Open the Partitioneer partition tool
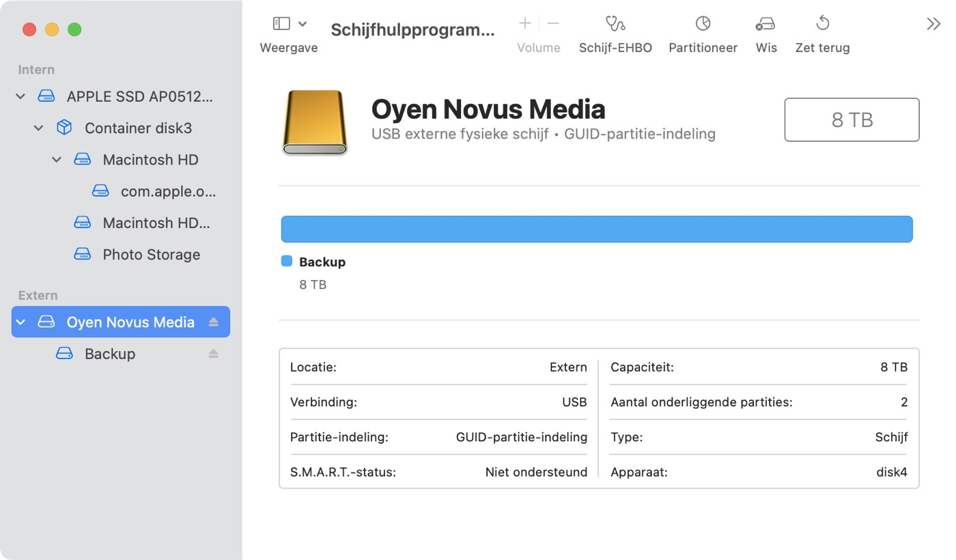 pyautogui.click(x=703, y=35)
